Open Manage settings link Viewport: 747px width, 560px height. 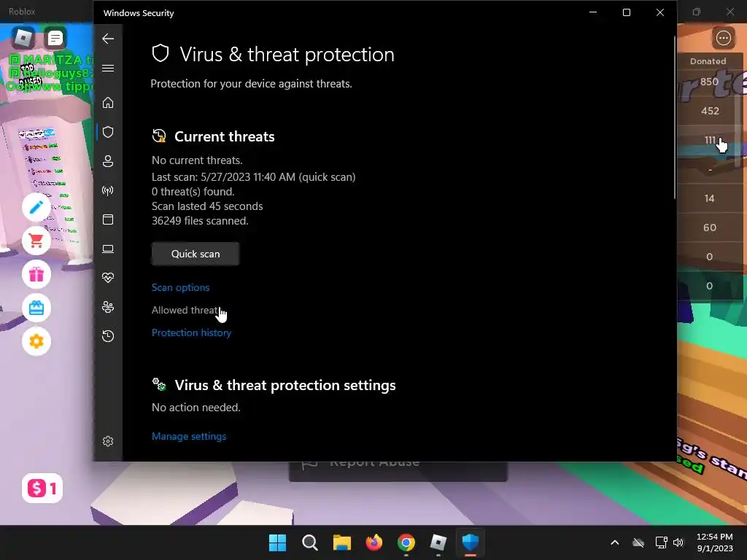click(x=189, y=436)
